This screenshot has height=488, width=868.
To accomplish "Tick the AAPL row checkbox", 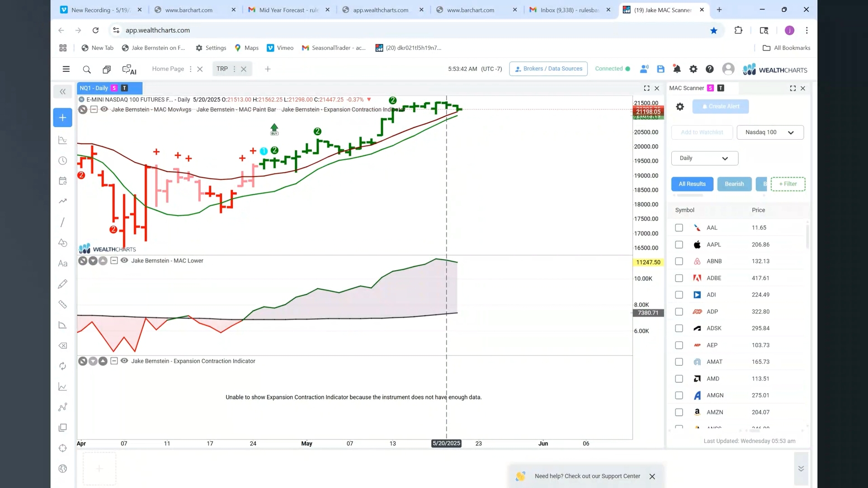I will pyautogui.click(x=679, y=244).
